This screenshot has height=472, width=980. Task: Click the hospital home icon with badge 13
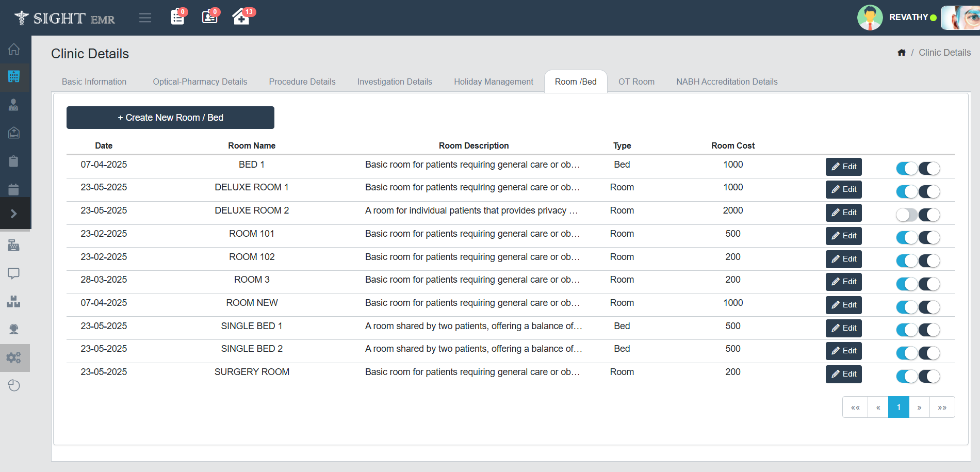coord(241,17)
